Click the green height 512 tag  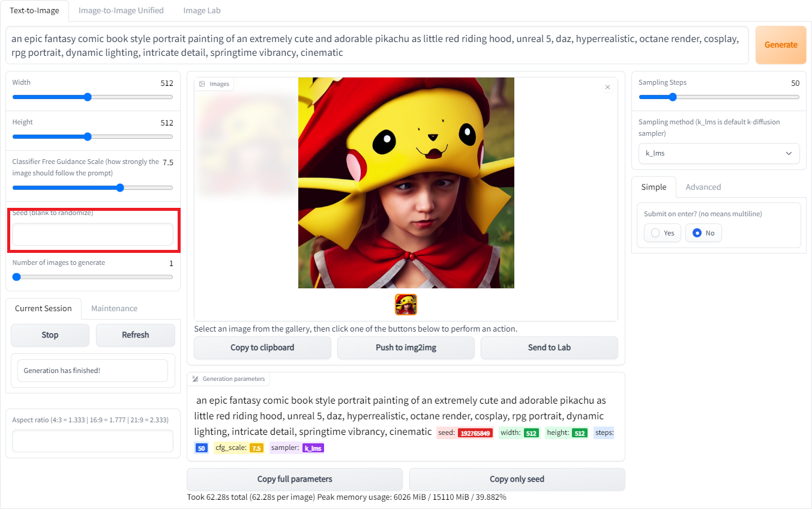coord(579,433)
